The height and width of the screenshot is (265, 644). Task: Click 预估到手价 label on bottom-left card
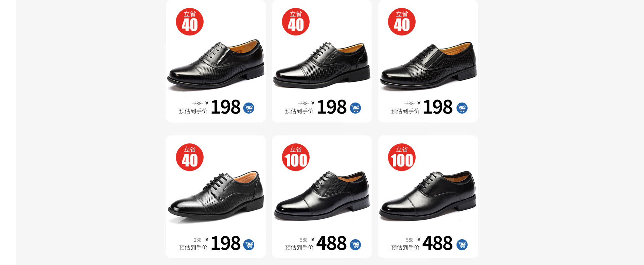(x=193, y=248)
